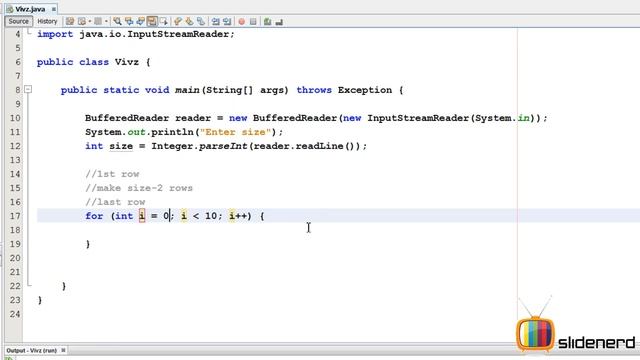Stop macro recording with square icon
This screenshot has width=640, height=360.
tap(253, 21)
